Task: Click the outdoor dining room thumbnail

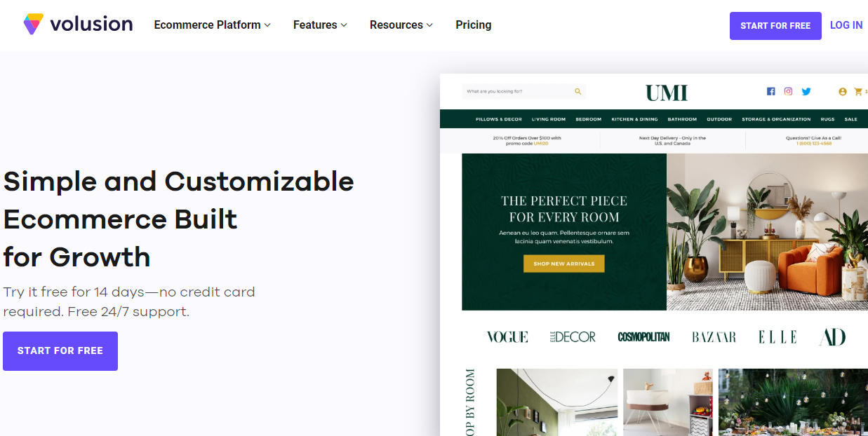Action: point(792,407)
